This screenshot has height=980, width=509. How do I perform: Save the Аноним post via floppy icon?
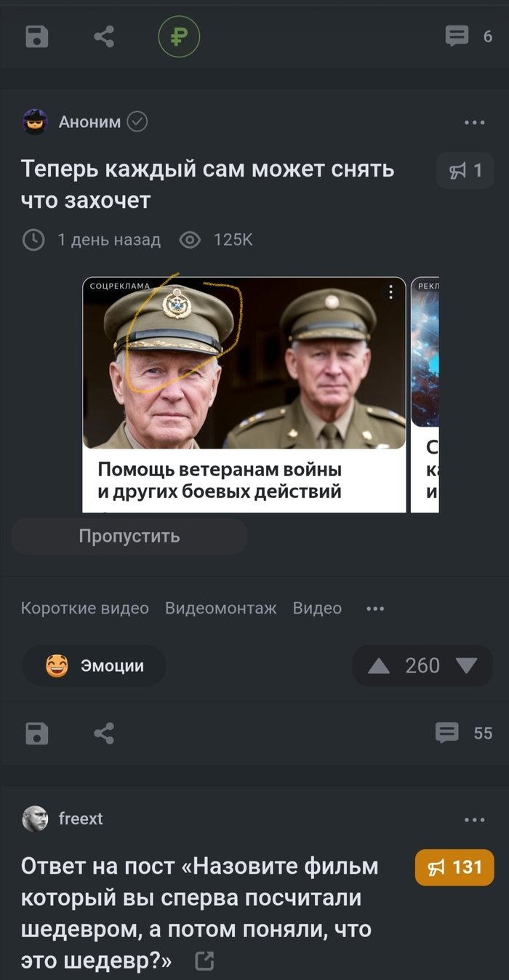click(x=37, y=734)
